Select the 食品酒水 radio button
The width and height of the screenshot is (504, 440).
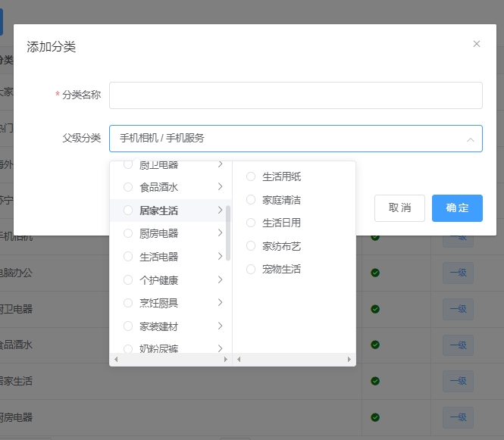click(x=128, y=187)
